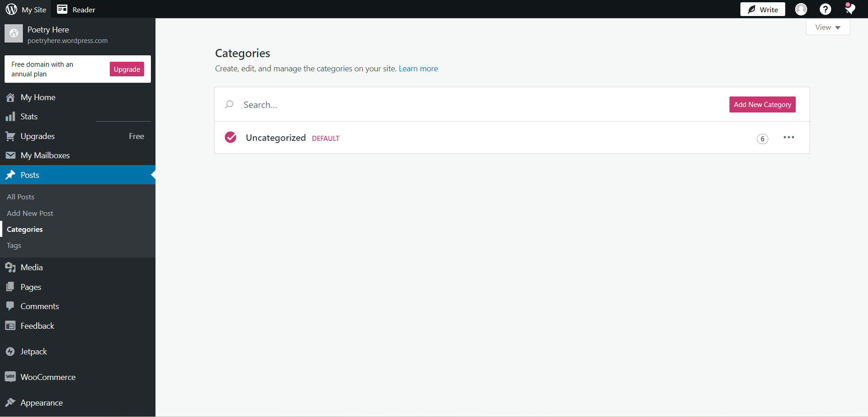Image resolution: width=868 pixels, height=417 pixels.
Task: Click the post count badge 6
Action: tap(762, 139)
